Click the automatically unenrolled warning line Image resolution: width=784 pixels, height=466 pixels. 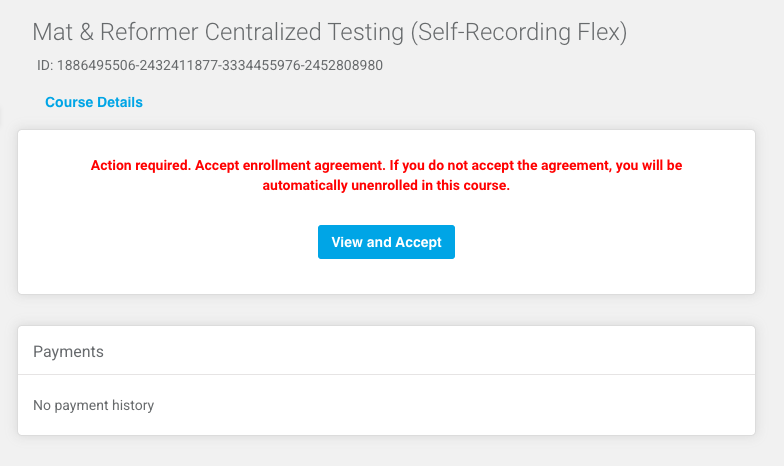tap(386, 186)
